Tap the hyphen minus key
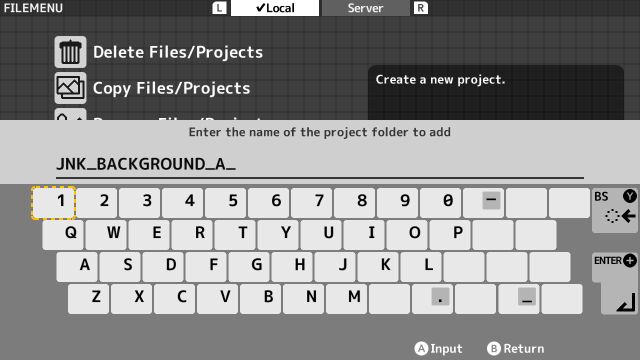640x360 pixels. (484, 202)
